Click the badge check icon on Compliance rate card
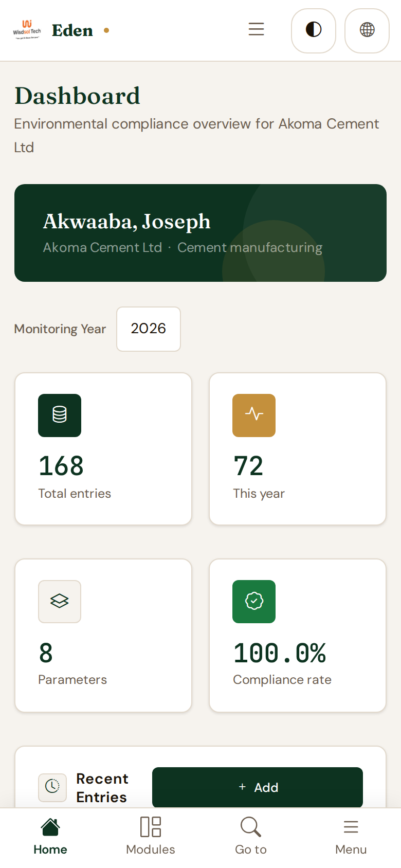The width and height of the screenshot is (401, 868). click(x=254, y=602)
